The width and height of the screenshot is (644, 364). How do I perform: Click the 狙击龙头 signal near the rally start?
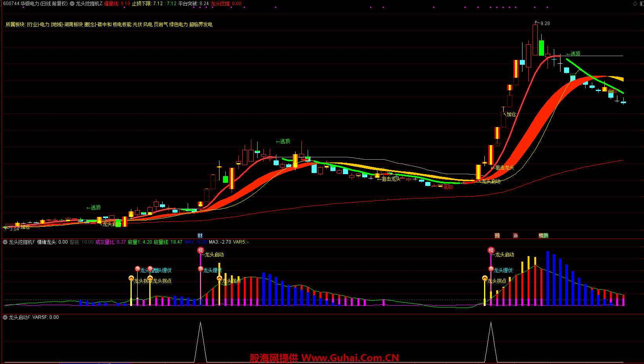point(503,168)
